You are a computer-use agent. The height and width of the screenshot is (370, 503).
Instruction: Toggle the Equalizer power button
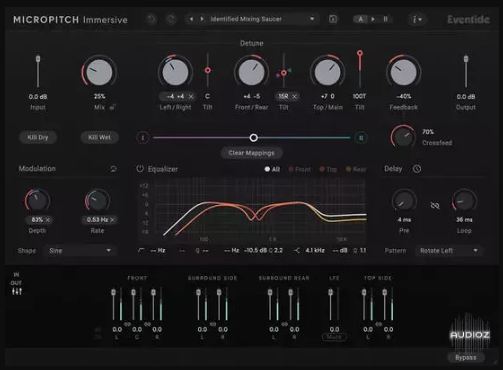140,169
